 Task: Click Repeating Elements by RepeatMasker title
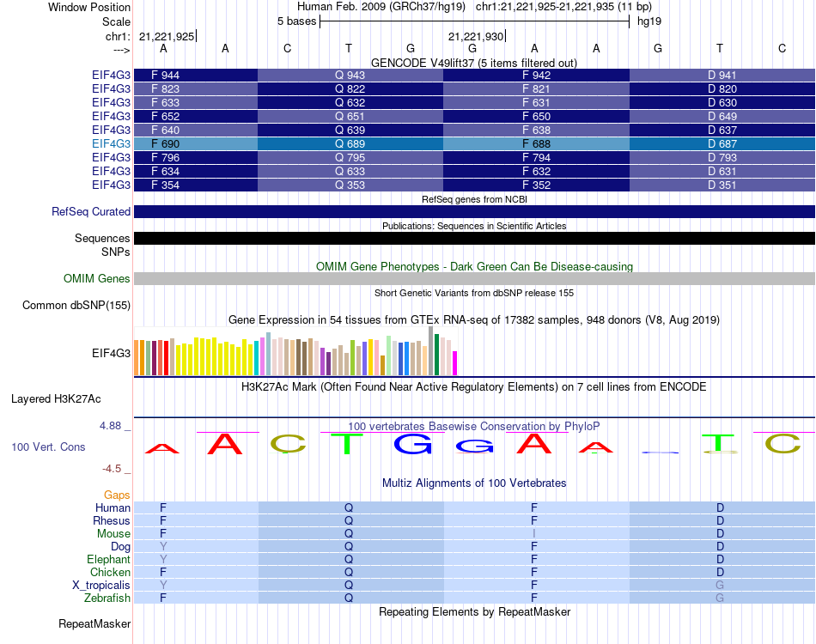[474, 611]
